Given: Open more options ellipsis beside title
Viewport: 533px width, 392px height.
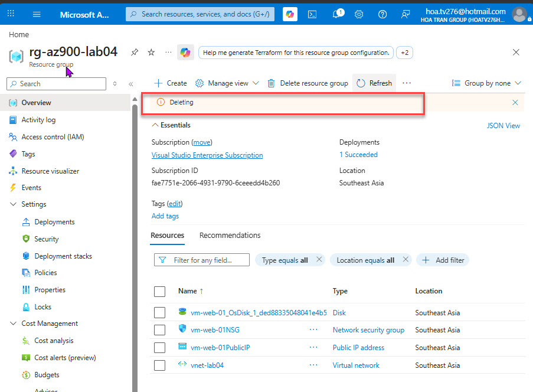Looking at the screenshot, I should pos(168,53).
